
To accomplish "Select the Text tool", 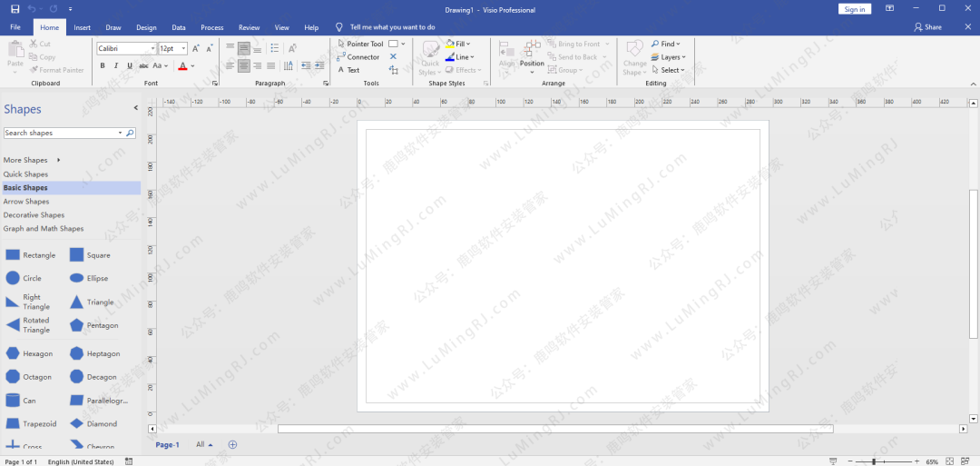I will [348, 70].
